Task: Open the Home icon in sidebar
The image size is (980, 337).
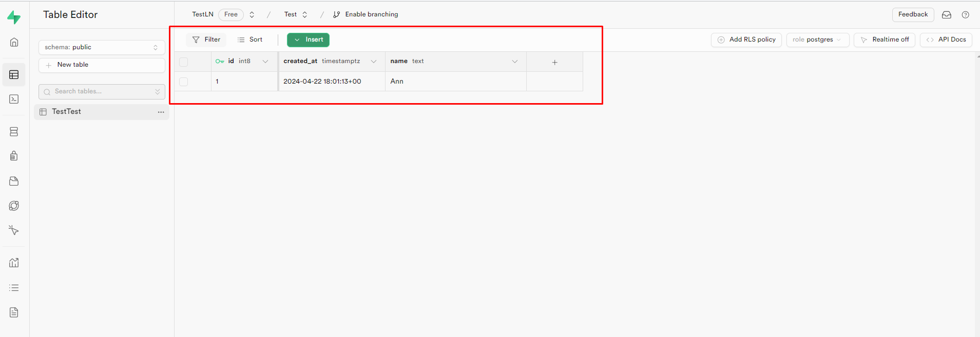Action: point(14,42)
